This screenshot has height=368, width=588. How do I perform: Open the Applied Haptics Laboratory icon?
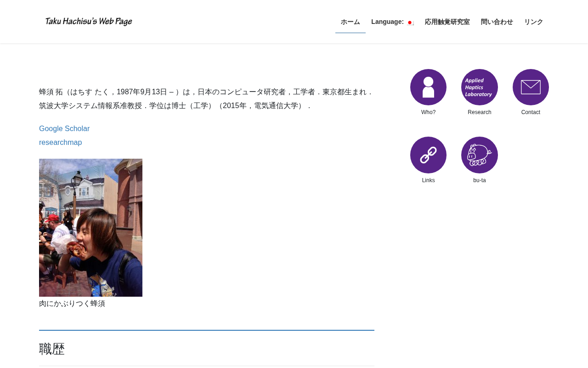[x=480, y=87]
